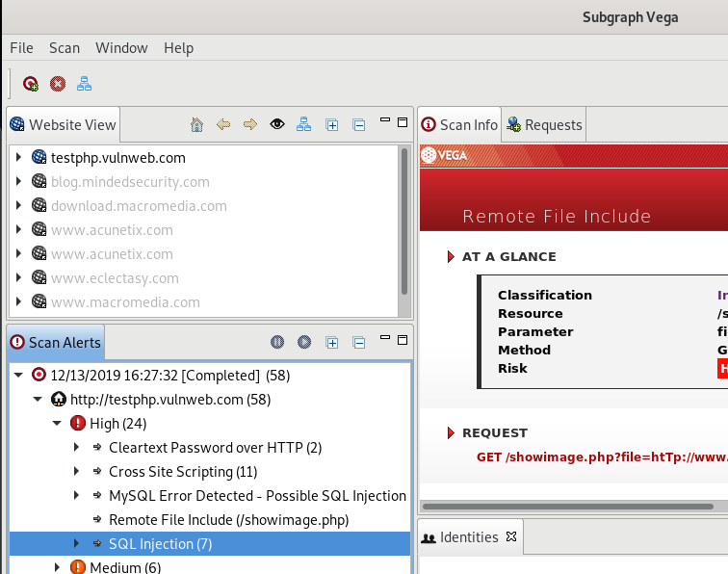Expand Cross Site Scripting (11) alerts
Viewport: 728px width, 574px height.
pyautogui.click(x=77, y=471)
